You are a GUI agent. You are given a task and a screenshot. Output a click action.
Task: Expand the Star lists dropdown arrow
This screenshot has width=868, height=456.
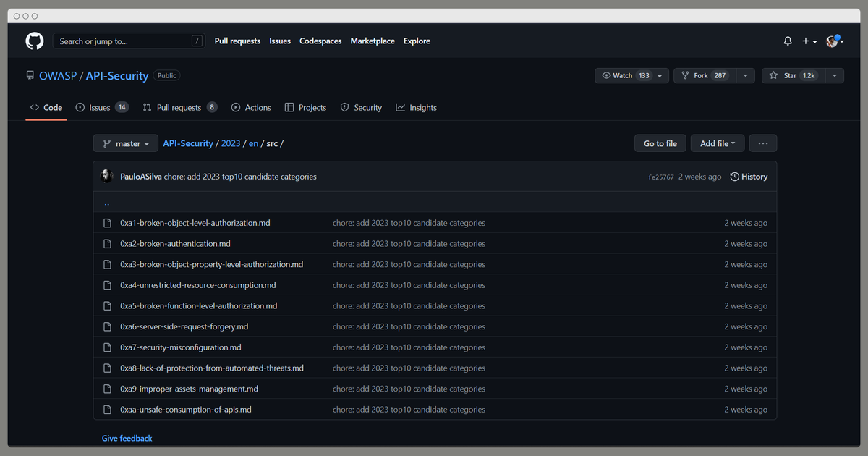[x=833, y=75]
